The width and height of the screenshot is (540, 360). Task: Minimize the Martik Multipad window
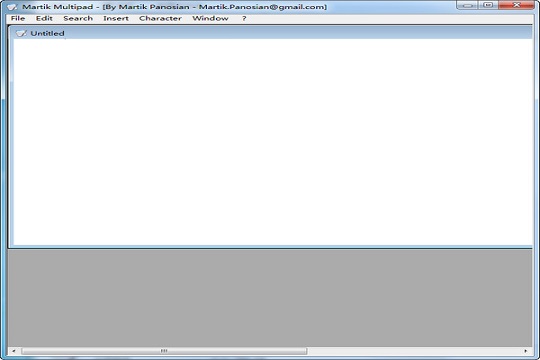click(467, 5)
